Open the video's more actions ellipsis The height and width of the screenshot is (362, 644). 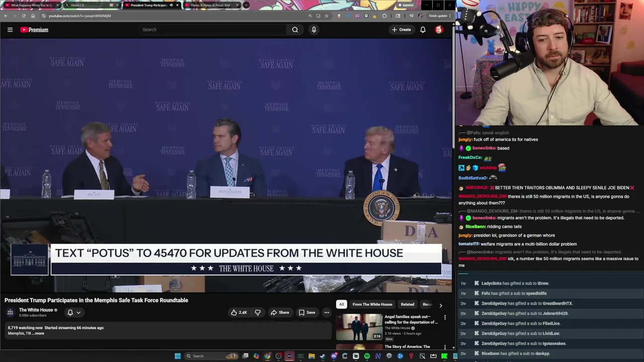pos(327,313)
